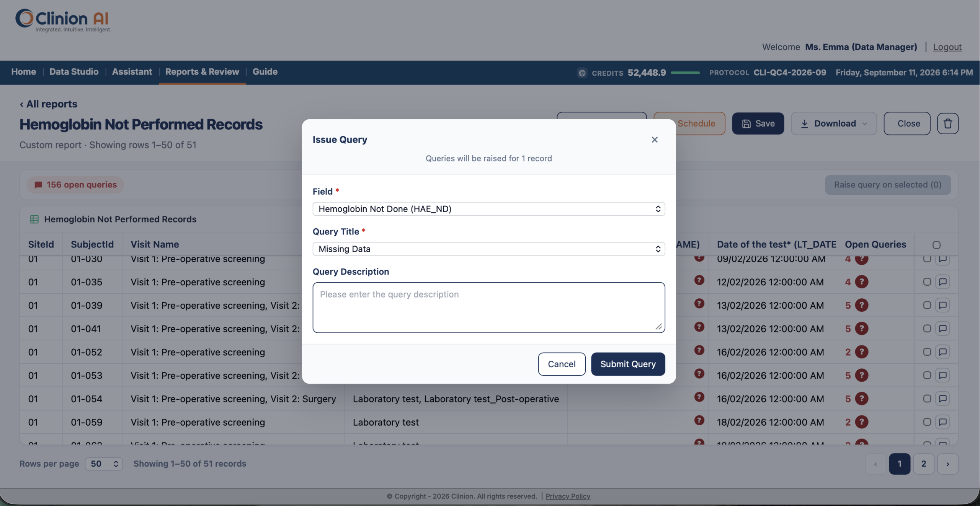Close the Issue Query dialog with X
Viewport: 980px width, 506px height.
655,140
